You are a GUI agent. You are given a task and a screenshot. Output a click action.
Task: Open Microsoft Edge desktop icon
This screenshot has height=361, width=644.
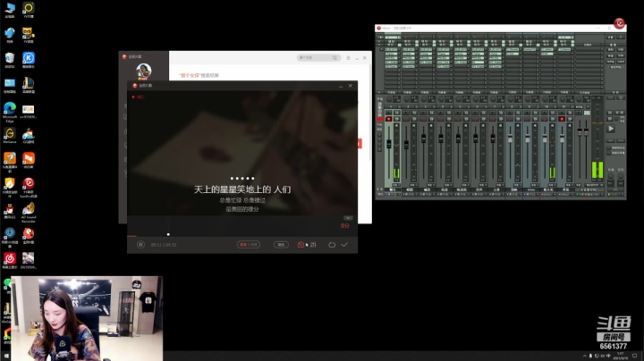(x=10, y=111)
